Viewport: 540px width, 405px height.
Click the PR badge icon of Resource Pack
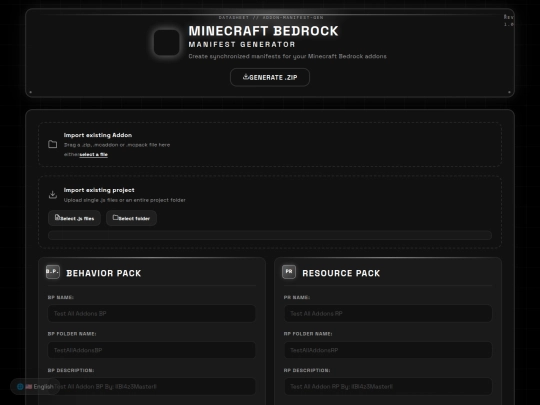point(289,272)
